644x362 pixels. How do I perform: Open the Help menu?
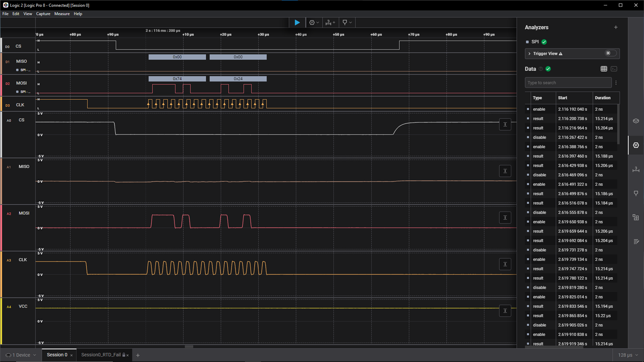pyautogui.click(x=78, y=14)
